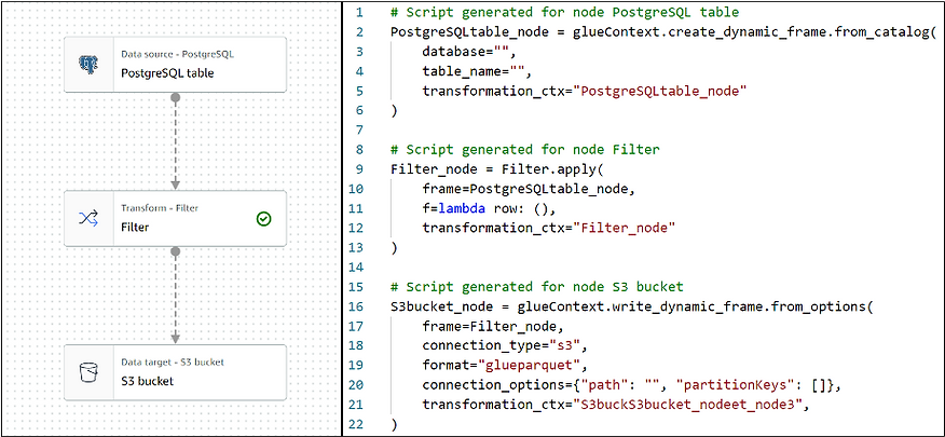Click the table_name="" code line
Image resolution: width=945 pixels, height=437 pixels.
click(477, 71)
